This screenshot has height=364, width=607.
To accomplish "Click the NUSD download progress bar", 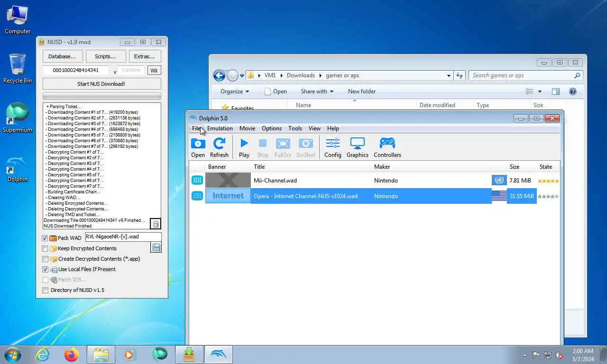I will point(101,96).
